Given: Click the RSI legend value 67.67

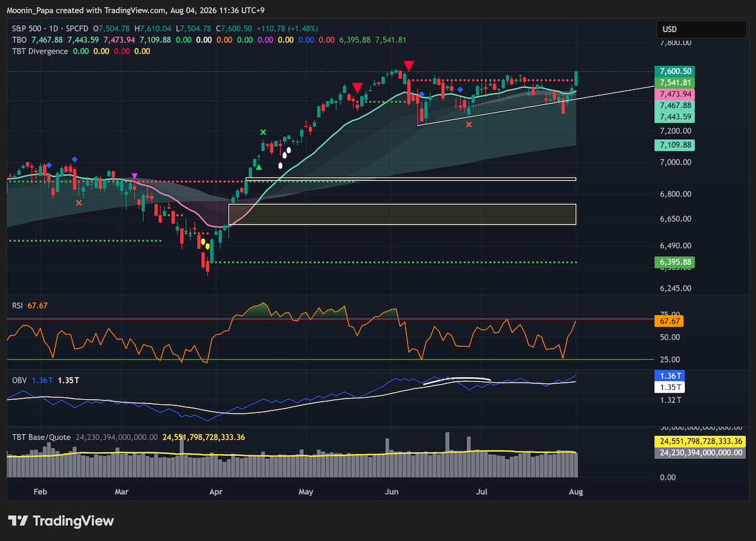Looking at the screenshot, I should coord(38,305).
